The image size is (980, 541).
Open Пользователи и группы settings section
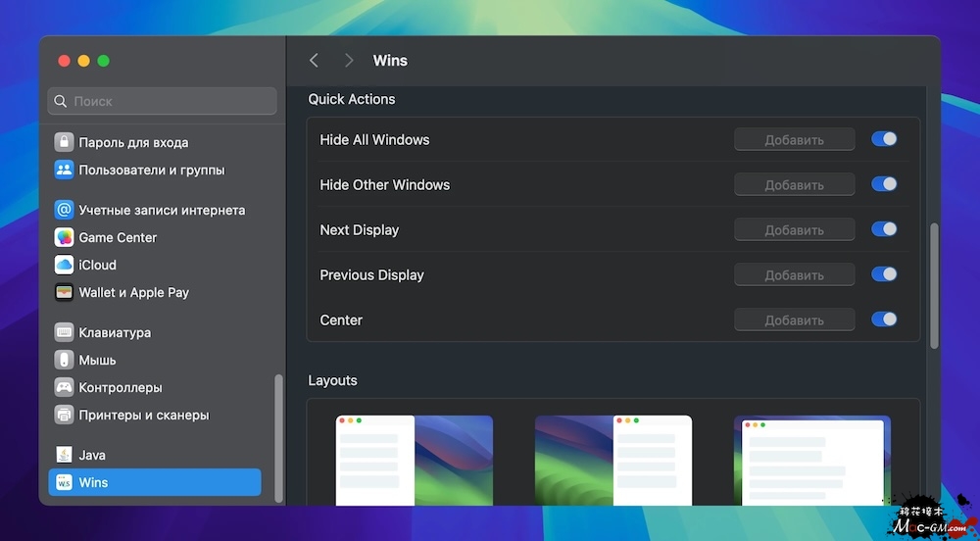151,170
